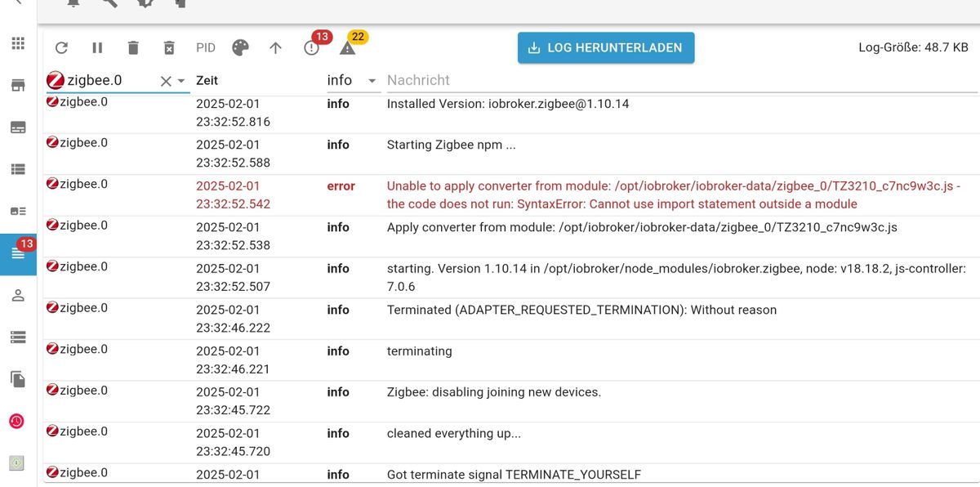Screen dimensions: 980x487
Task: Clear the log with trash icon
Action: 133,48
